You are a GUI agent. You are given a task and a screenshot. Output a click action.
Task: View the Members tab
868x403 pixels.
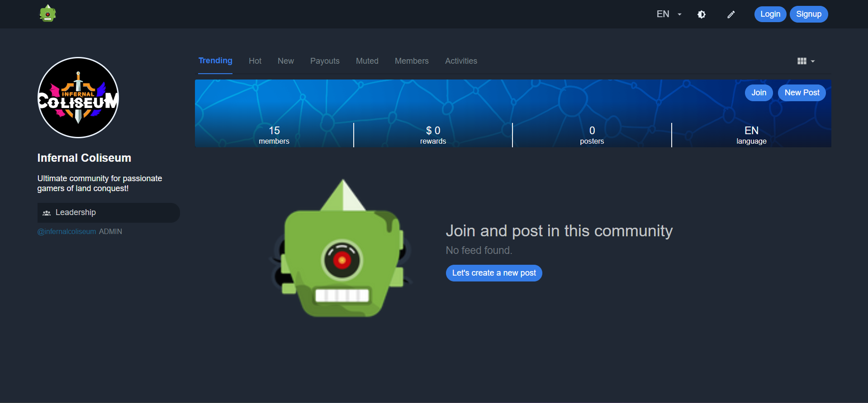[x=412, y=61]
